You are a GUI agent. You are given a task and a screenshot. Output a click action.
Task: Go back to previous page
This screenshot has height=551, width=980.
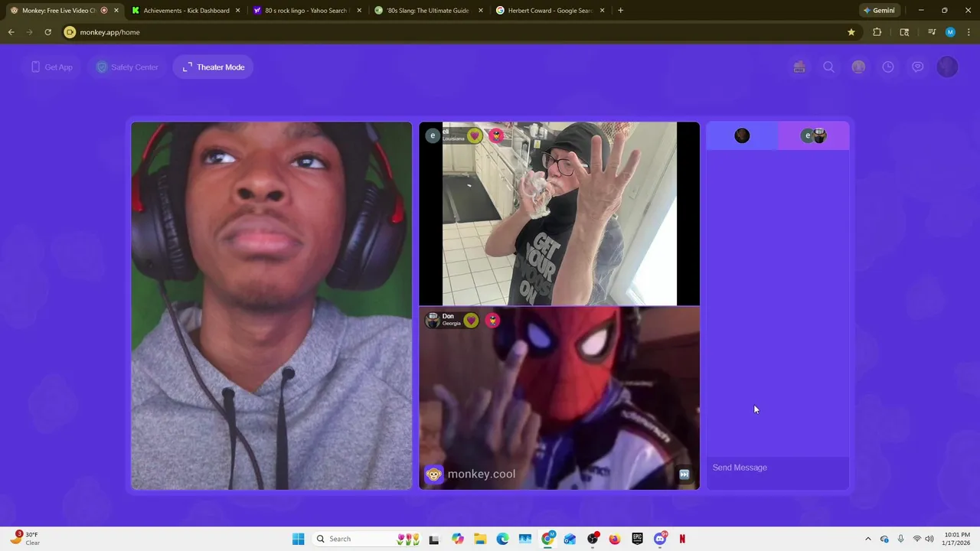pyautogui.click(x=11, y=32)
